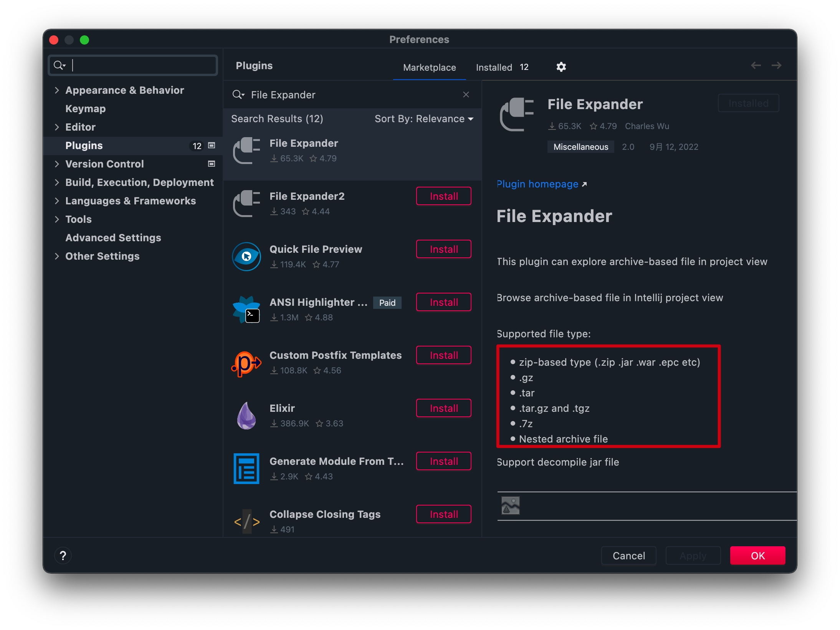Select the Marketplace tab
The width and height of the screenshot is (840, 630).
(x=429, y=67)
